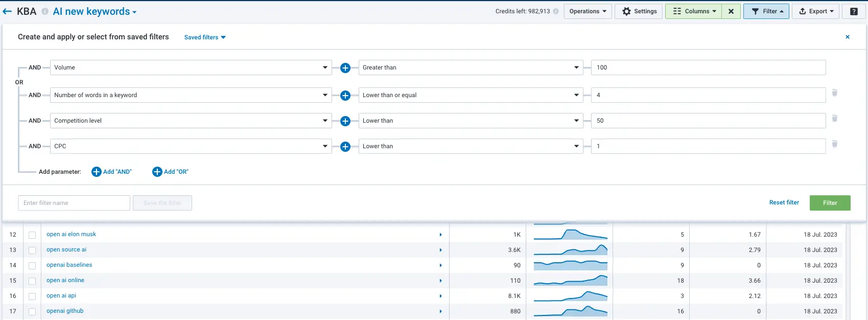Open the Operations menu
The height and width of the screenshot is (320, 868).
[588, 11]
